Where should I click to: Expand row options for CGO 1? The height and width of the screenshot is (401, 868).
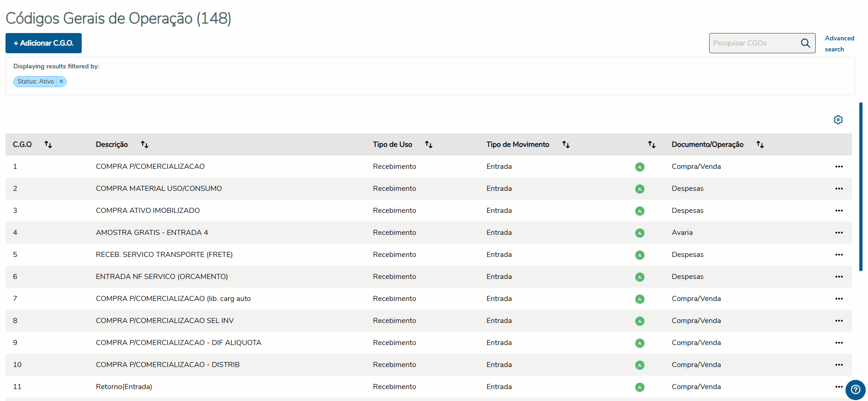tap(839, 167)
